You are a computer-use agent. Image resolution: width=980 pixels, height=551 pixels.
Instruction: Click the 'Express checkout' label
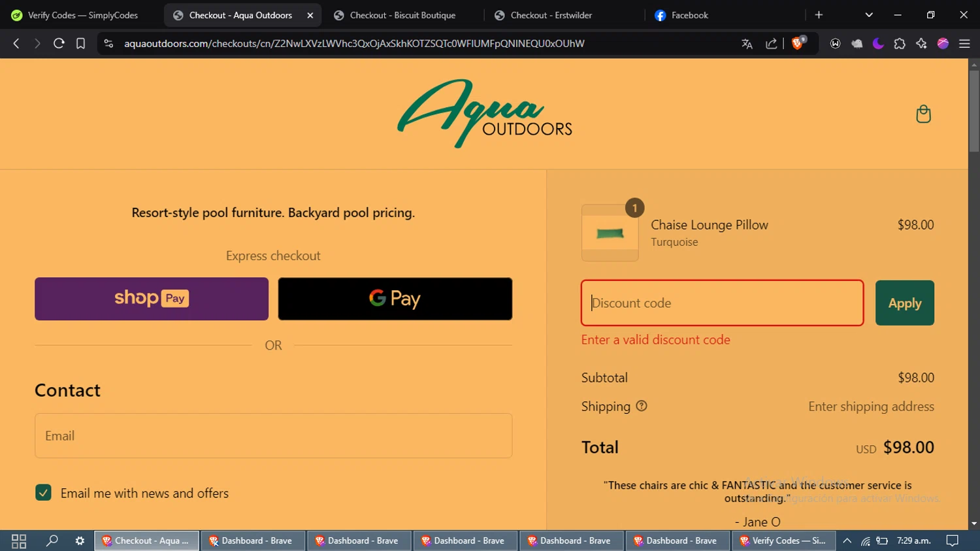273,256
